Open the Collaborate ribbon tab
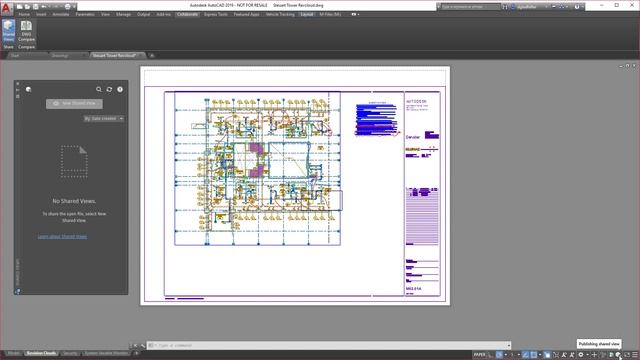 point(187,14)
